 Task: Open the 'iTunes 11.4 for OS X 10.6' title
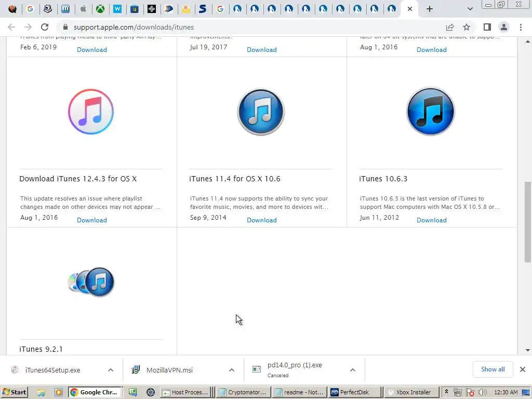(x=235, y=179)
